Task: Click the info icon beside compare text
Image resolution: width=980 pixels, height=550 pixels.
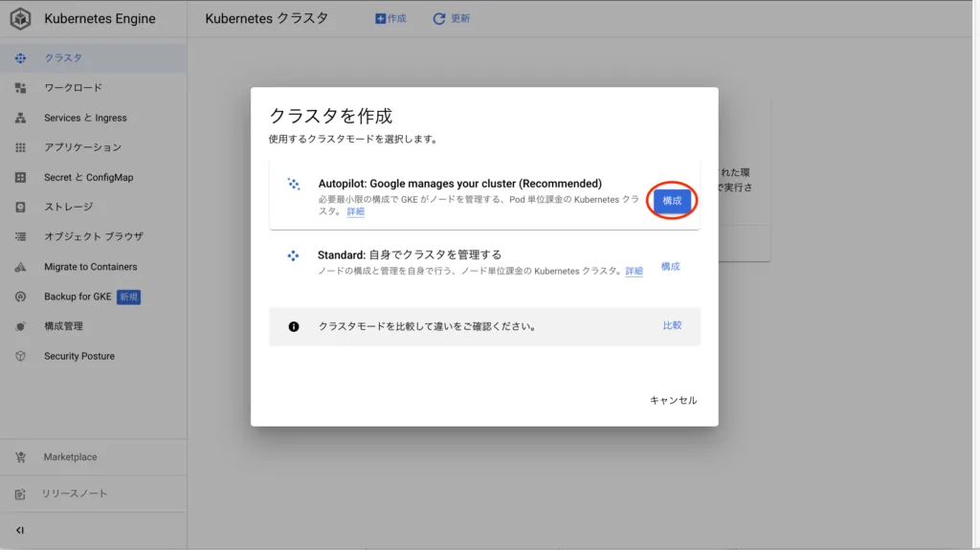Action: [294, 326]
